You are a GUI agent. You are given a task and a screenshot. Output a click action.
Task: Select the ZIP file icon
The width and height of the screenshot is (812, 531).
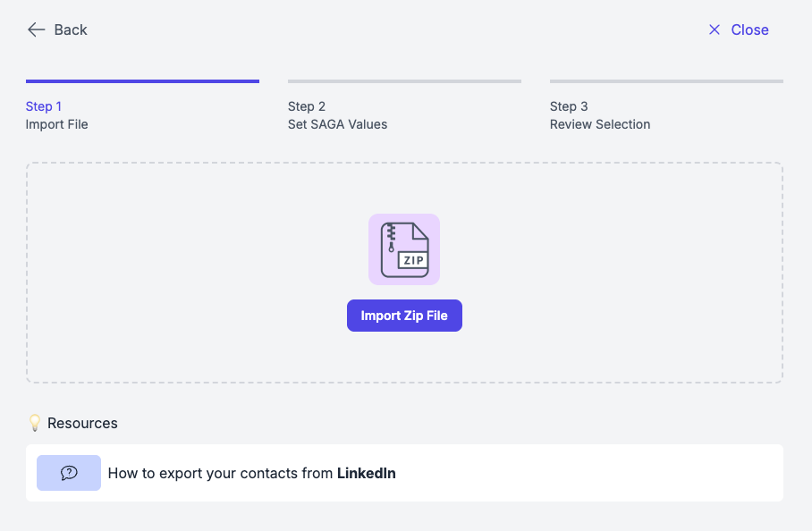[x=404, y=249]
